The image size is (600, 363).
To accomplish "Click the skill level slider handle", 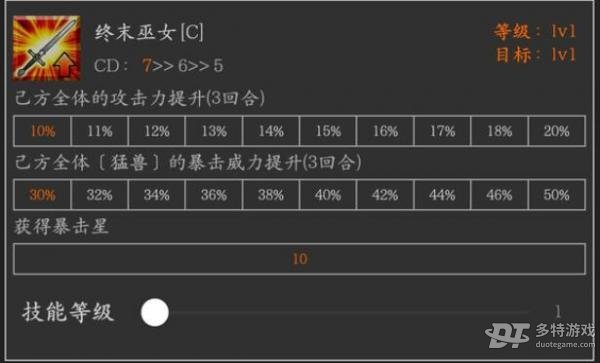I will [155, 313].
